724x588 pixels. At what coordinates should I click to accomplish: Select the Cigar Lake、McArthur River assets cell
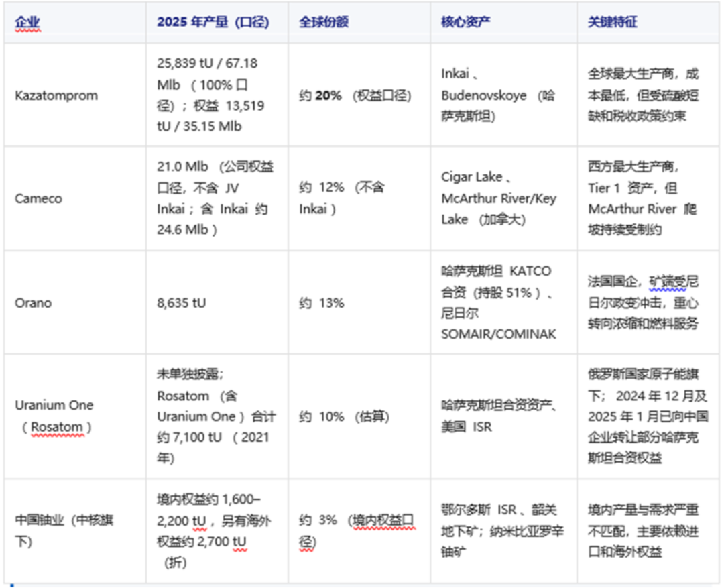pyautogui.click(x=503, y=198)
